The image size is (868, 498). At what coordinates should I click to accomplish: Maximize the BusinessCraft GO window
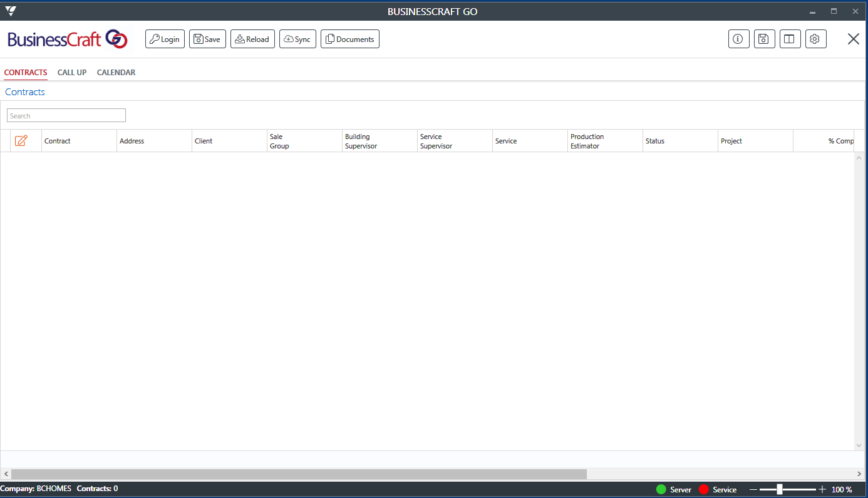834,11
